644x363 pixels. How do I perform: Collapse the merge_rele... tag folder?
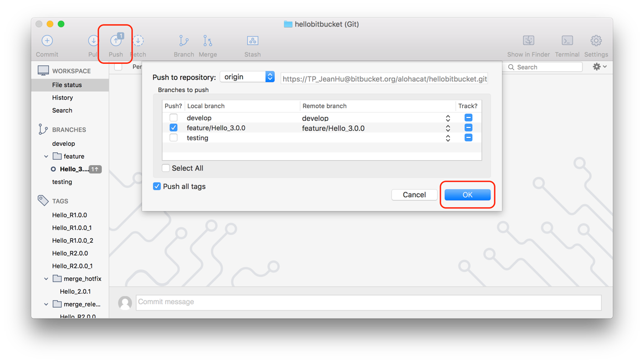(46, 304)
